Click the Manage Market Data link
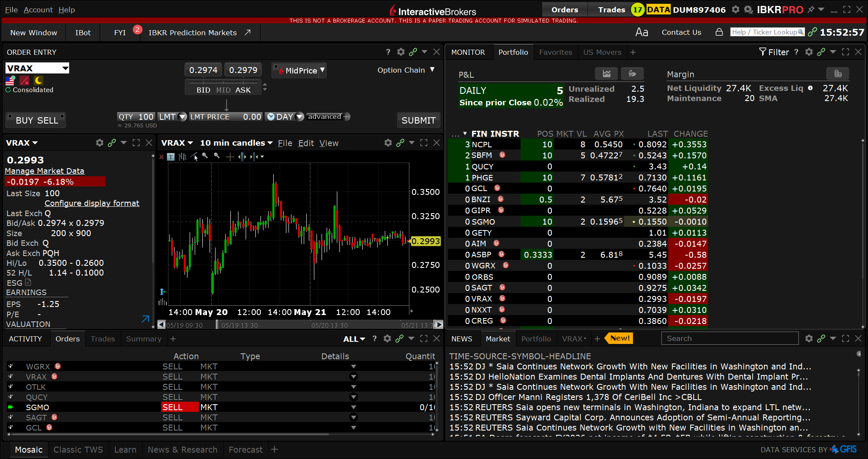This screenshot has height=459, width=868. pyautogui.click(x=45, y=171)
